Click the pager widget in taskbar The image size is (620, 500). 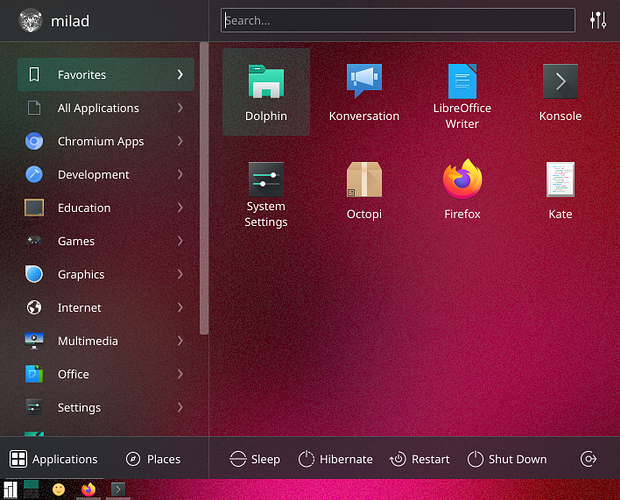tap(31, 490)
